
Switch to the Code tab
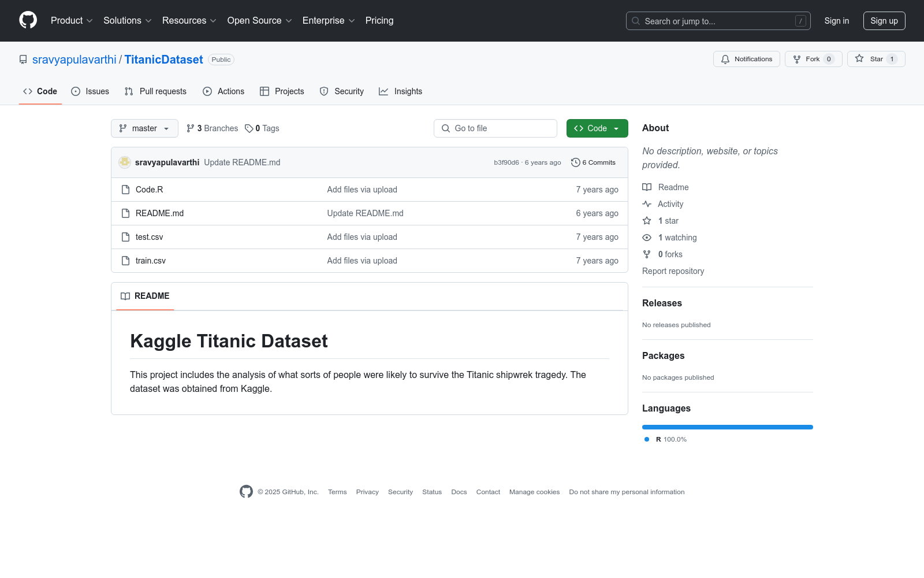coord(40,91)
